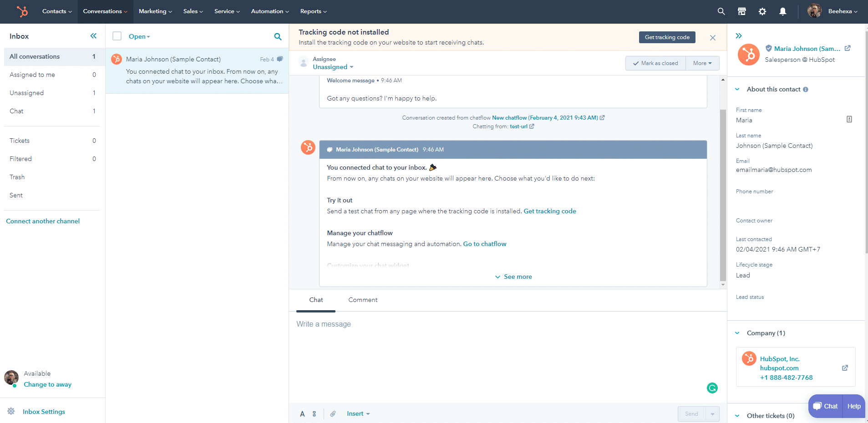Open the settings gear in top bar
Viewport: 868px width, 423px height.
(x=762, y=11)
